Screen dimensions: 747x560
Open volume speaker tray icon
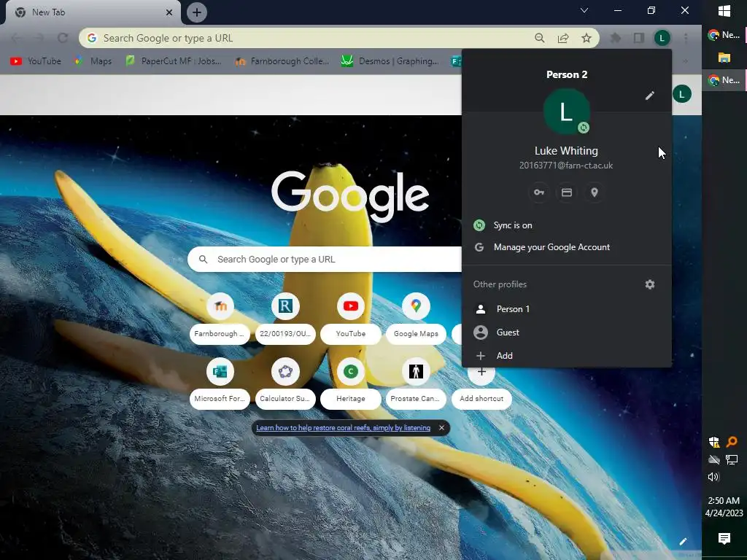(x=713, y=477)
